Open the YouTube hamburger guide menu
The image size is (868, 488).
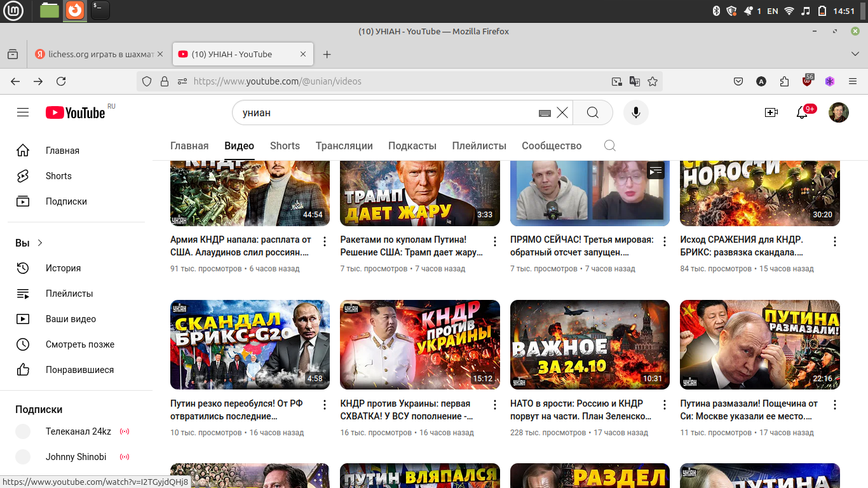coord(23,112)
